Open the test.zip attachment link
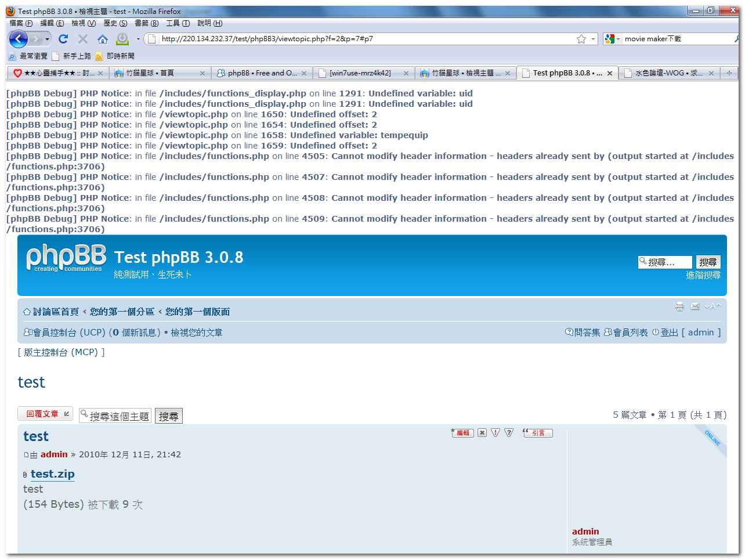The height and width of the screenshot is (560, 745). coord(52,474)
